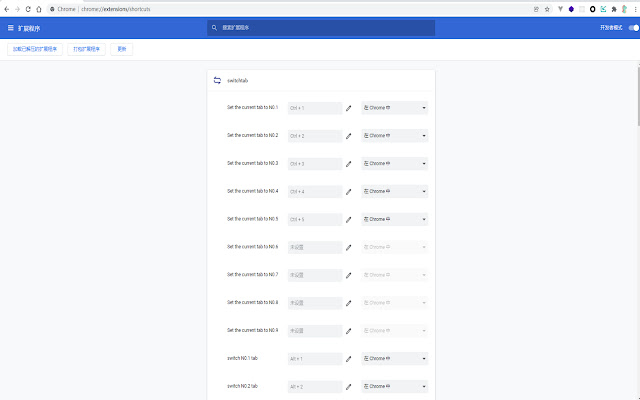Viewport: 640px width, 400px height.
Task: Edit shortcut for switch N0.1 tab
Action: click(348, 359)
